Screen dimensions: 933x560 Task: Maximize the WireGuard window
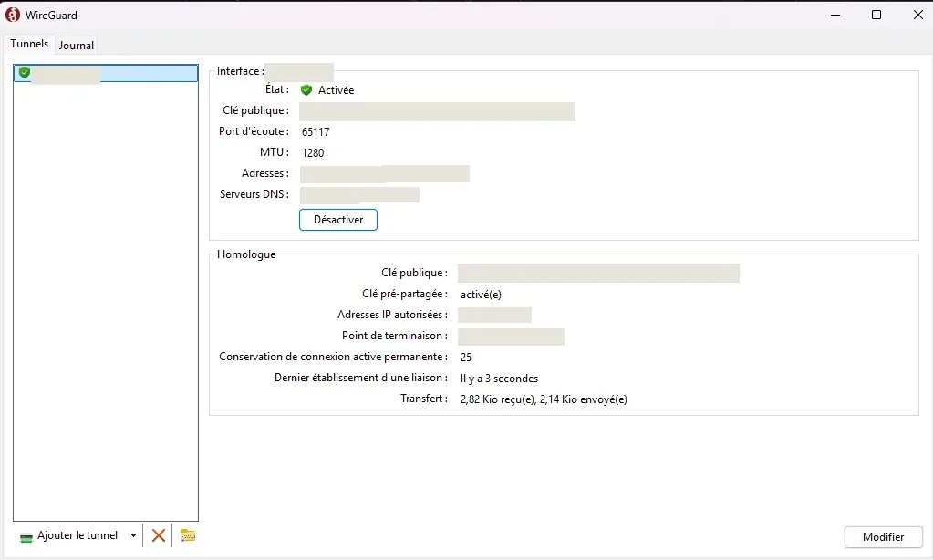[x=876, y=15]
